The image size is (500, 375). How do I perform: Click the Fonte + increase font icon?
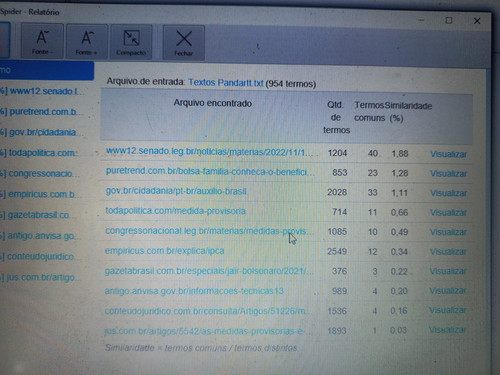pyautogui.click(x=87, y=42)
